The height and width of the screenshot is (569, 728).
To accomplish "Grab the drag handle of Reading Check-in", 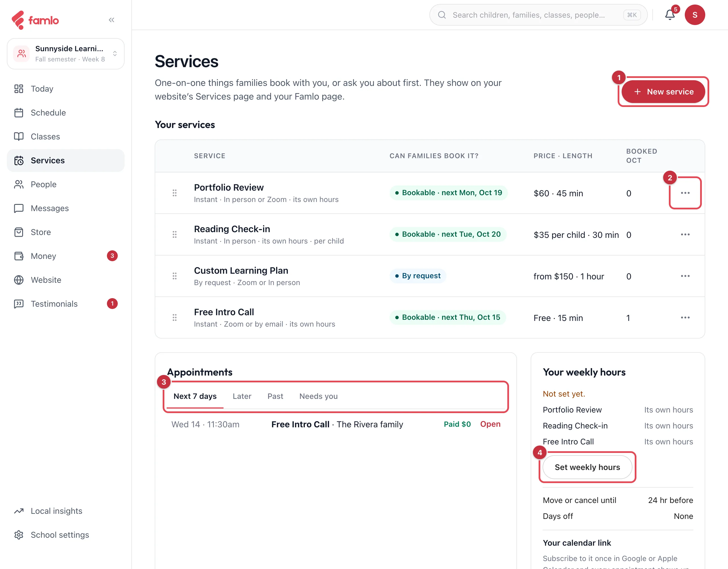I will click(174, 234).
